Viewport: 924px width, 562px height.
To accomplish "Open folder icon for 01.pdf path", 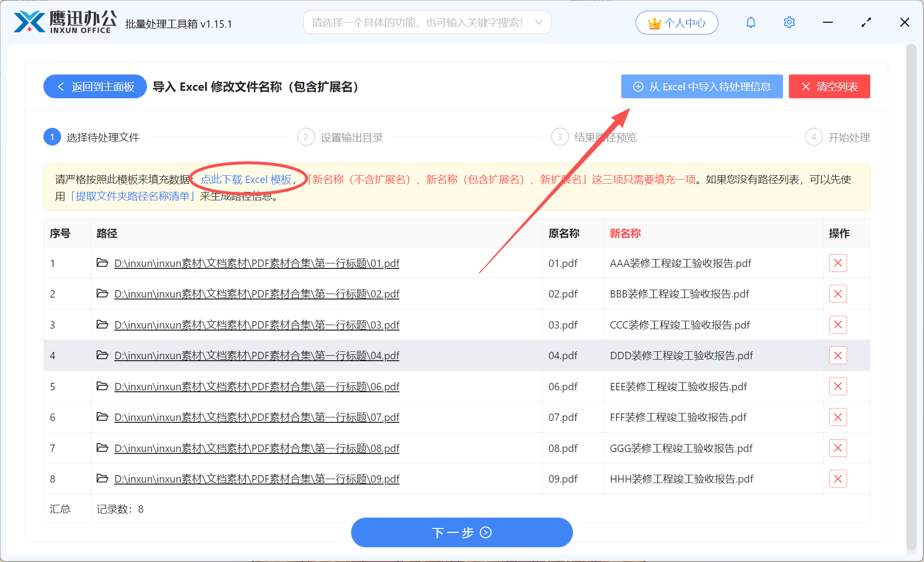I will (x=102, y=262).
